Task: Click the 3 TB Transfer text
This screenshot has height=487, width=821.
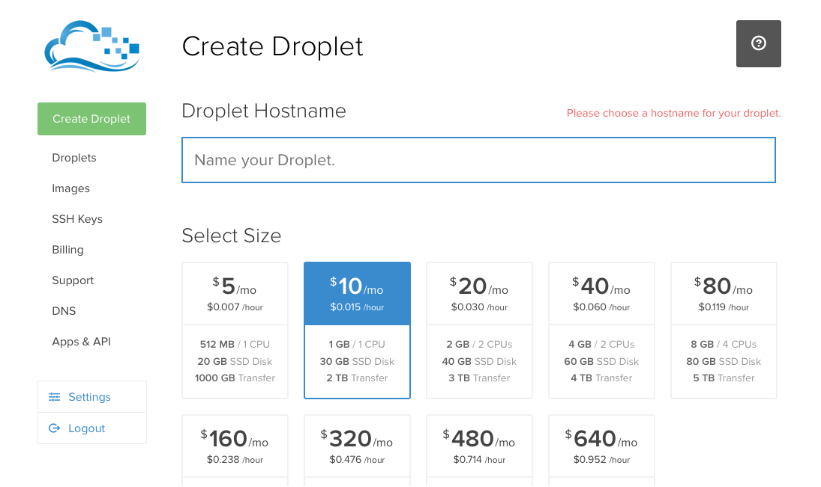Action: (x=479, y=378)
